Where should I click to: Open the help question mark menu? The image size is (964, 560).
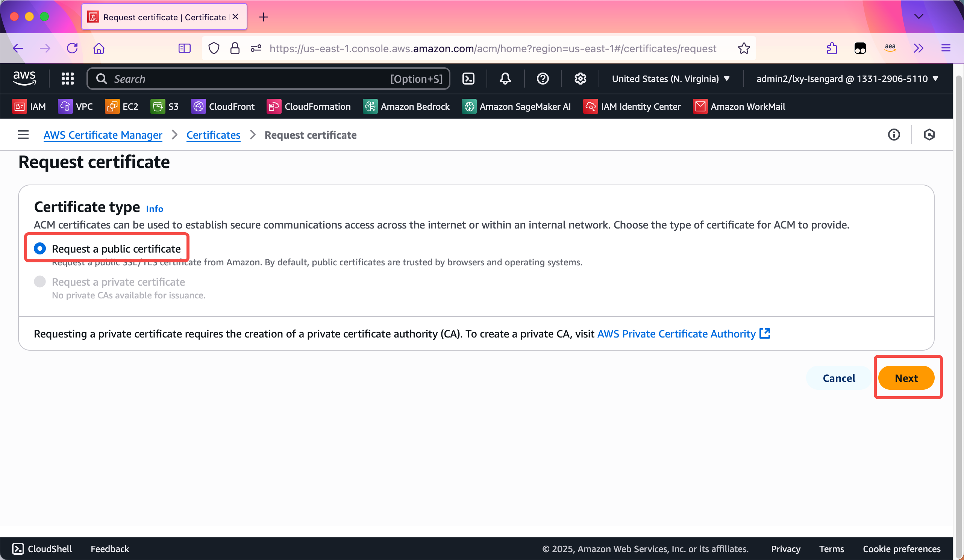[x=543, y=79]
